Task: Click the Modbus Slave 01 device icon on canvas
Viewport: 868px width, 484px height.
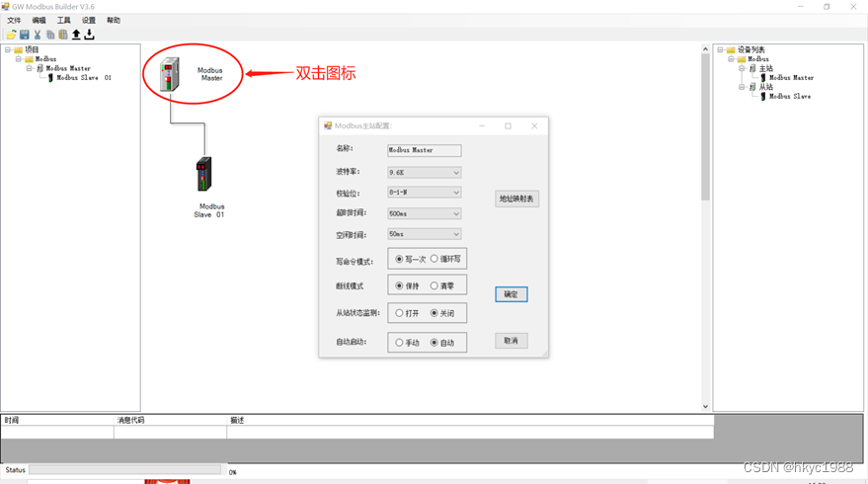Action: pos(203,174)
